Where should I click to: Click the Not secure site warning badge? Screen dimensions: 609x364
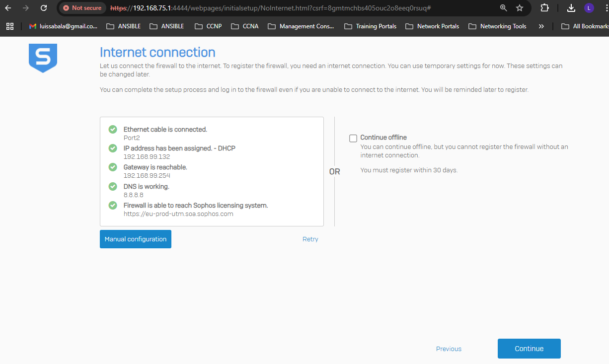(x=82, y=8)
